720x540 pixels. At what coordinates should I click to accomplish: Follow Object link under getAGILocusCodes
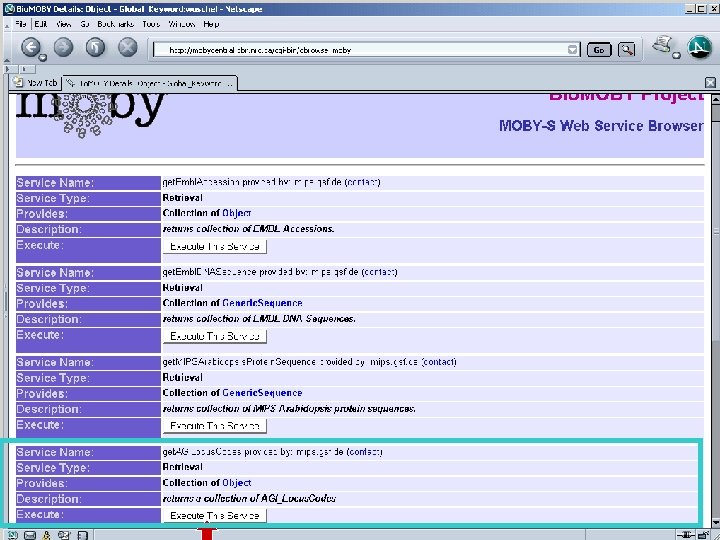point(236,483)
